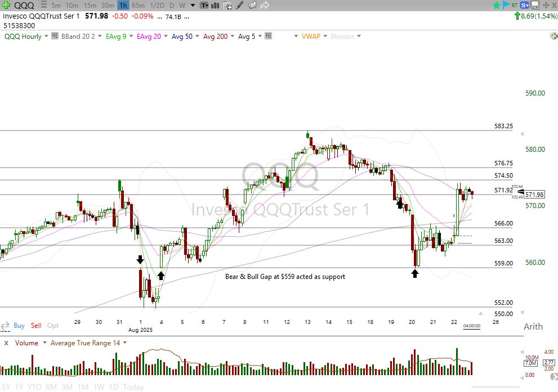558x392 pixels.
Task: Select the W weekly timeframe
Action: 182,5
